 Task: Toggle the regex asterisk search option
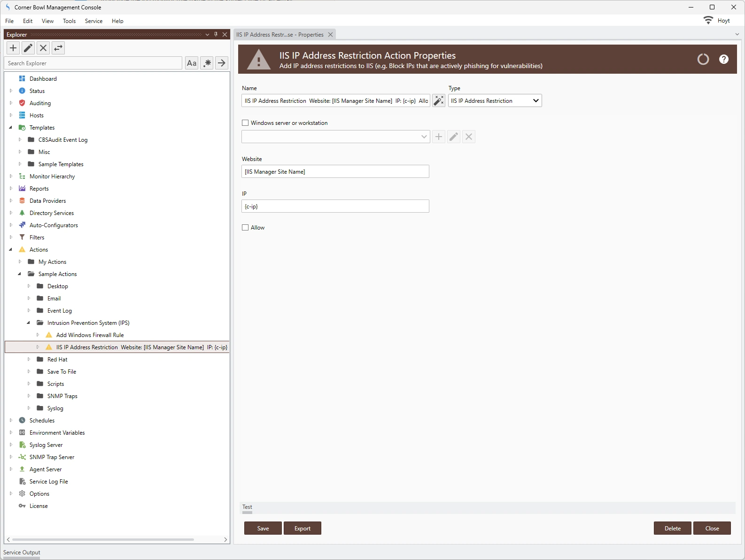[x=207, y=63]
